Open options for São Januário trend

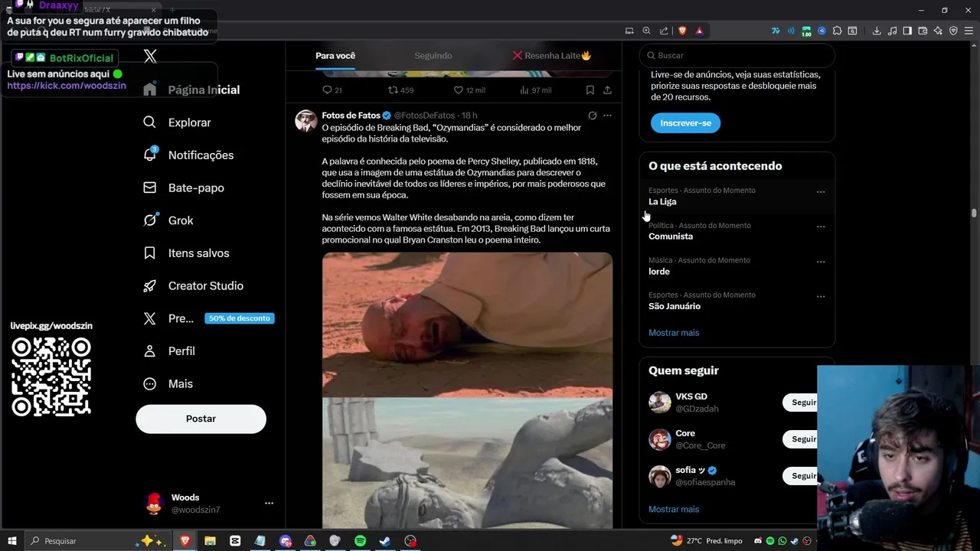tap(821, 296)
